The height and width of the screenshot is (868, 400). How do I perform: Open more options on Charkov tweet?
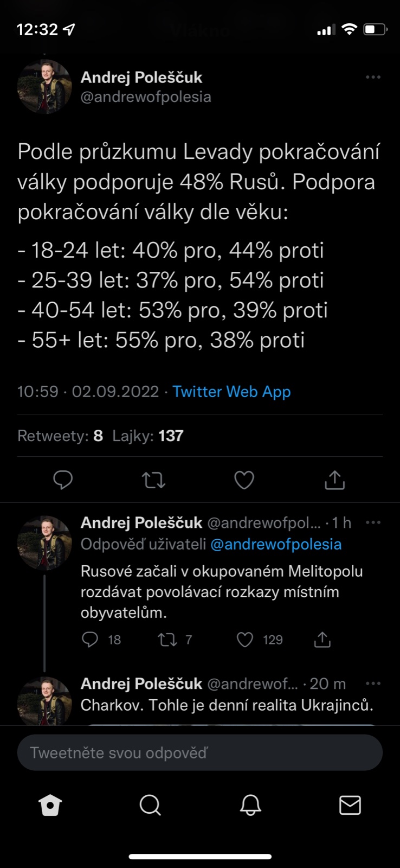pyautogui.click(x=373, y=684)
